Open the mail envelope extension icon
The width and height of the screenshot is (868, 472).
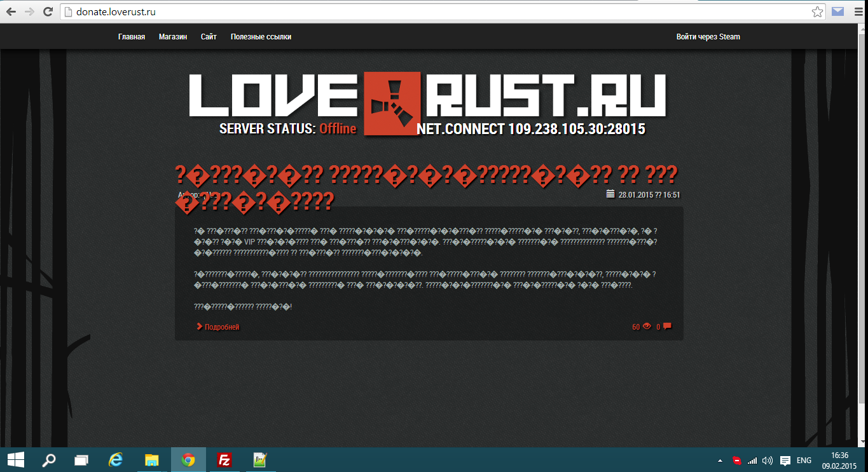837,11
